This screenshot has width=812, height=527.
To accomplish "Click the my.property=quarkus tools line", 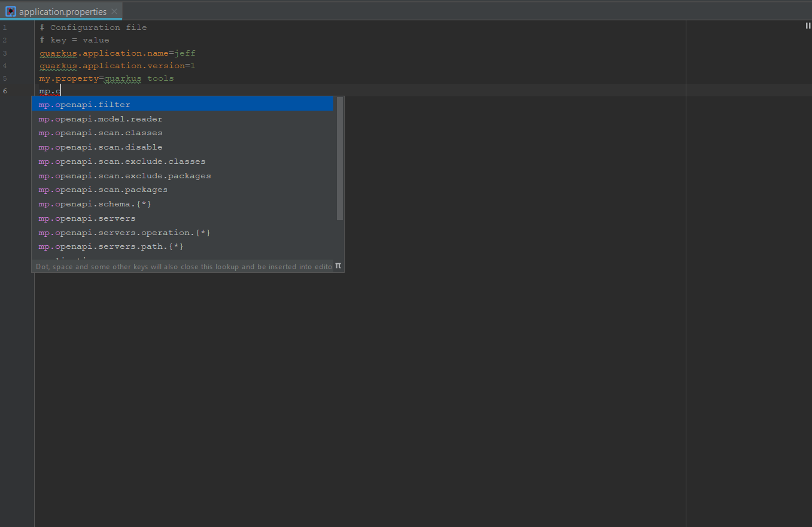I will pos(107,78).
